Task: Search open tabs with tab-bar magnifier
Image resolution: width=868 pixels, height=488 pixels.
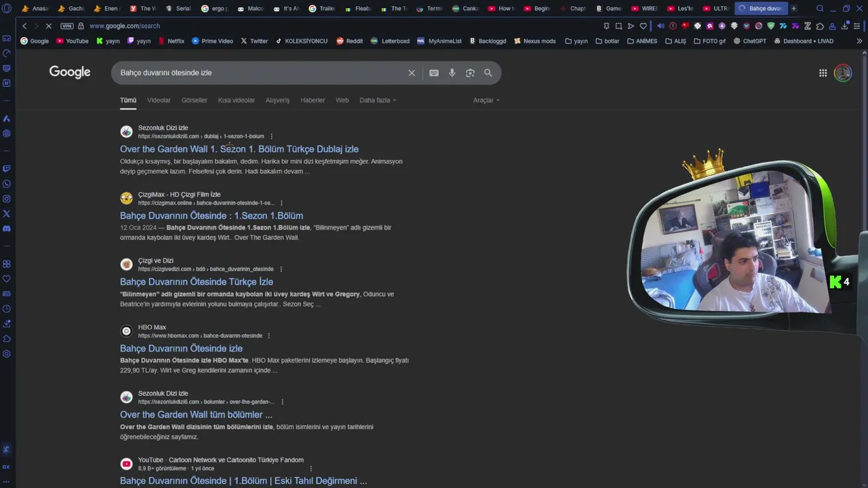Action: 820,8
